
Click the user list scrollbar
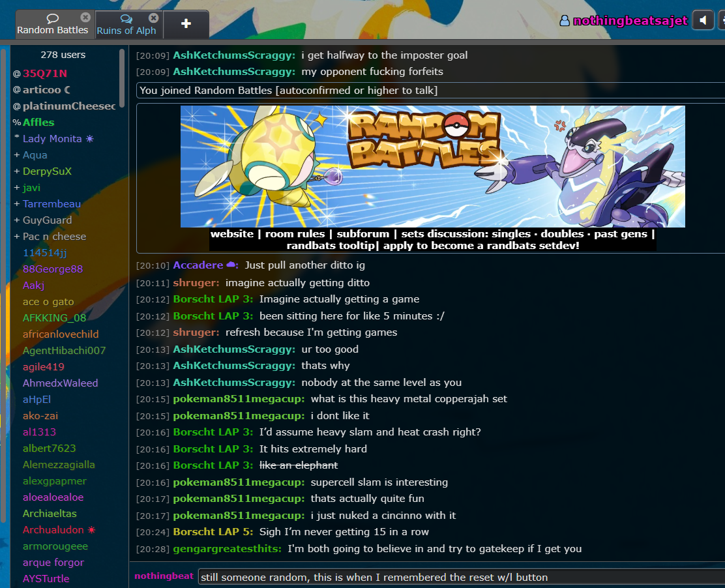pyautogui.click(x=122, y=79)
